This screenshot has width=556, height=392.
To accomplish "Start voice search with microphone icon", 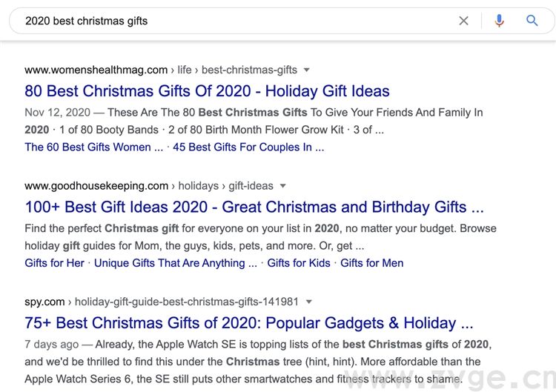I will click(499, 21).
